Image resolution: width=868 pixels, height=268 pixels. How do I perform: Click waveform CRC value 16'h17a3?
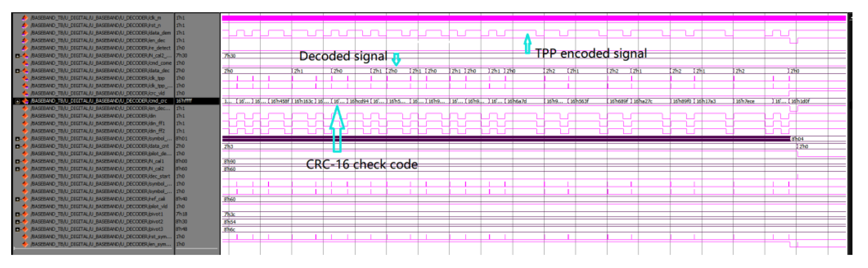[706, 101]
